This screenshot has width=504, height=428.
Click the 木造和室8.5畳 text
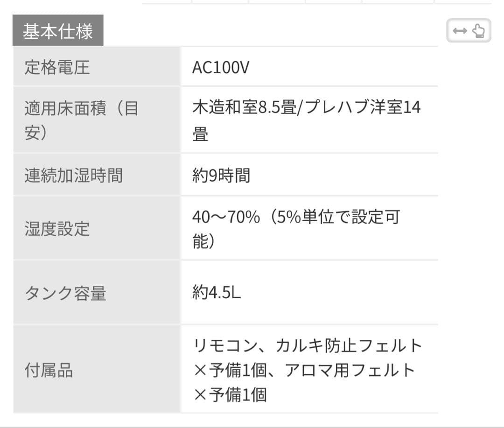pos(244,107)
